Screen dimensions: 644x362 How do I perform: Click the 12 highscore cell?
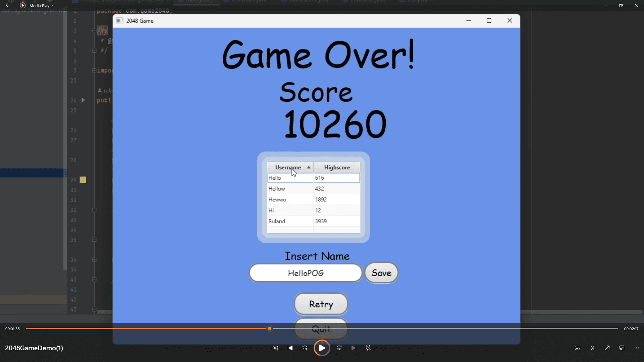(x=337, y=210)
